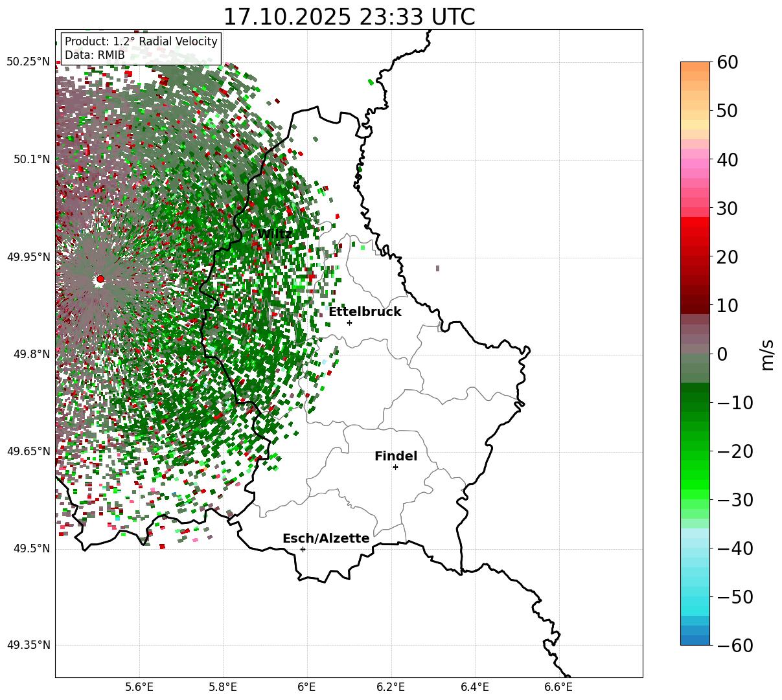
Task: Click the −20 tick label on colorbar
Action: 735,451
